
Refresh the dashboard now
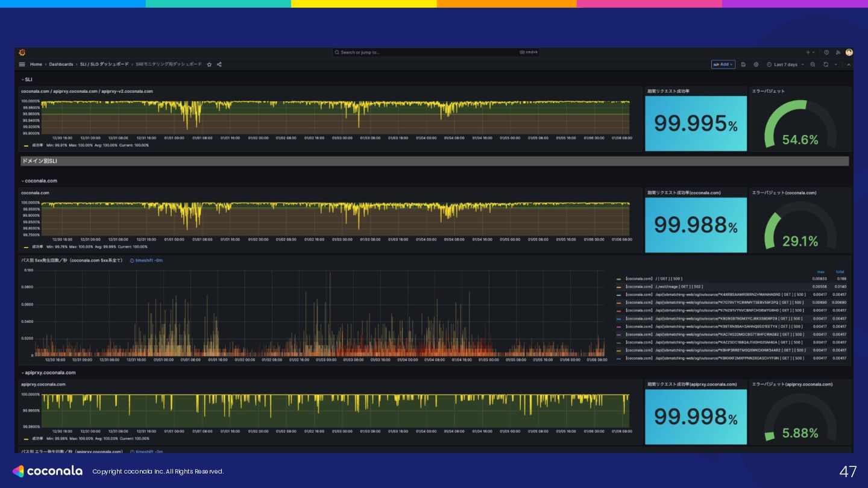826,64
